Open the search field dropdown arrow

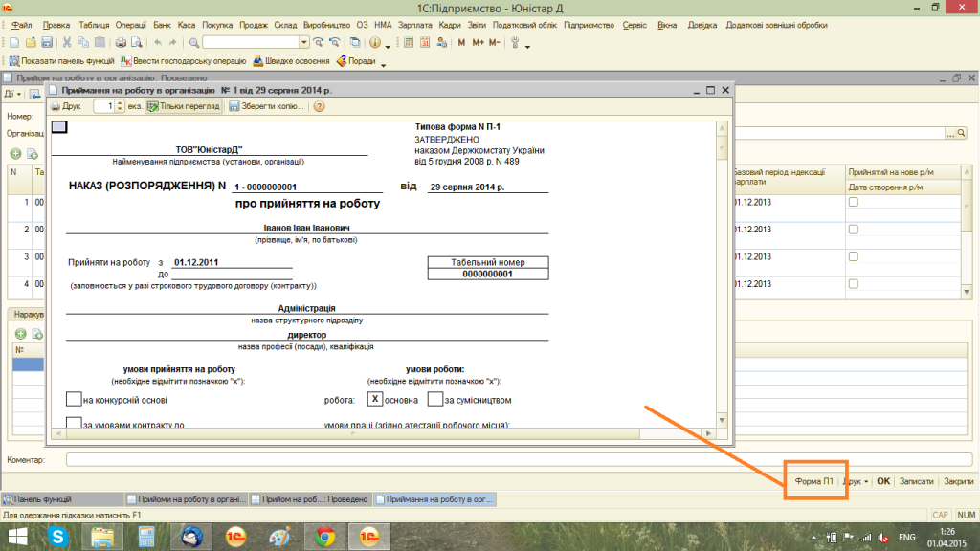tap(303, 42)
